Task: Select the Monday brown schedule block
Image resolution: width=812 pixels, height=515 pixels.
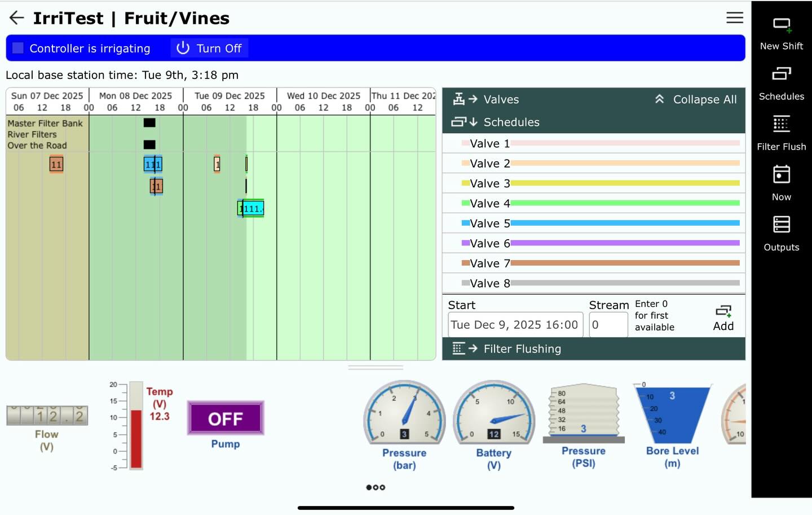Action: pyautogui.click(x=156, y=186)
